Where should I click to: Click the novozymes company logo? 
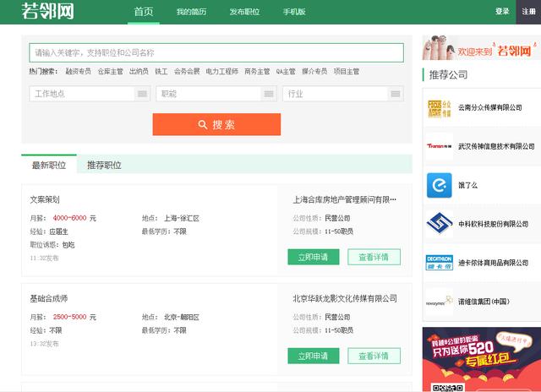440,302
